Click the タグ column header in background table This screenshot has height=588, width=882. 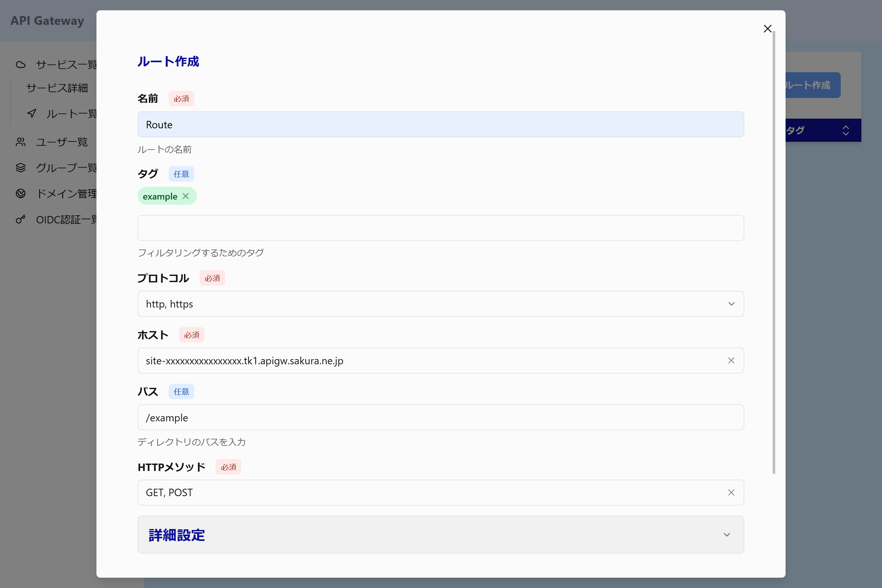795,131
